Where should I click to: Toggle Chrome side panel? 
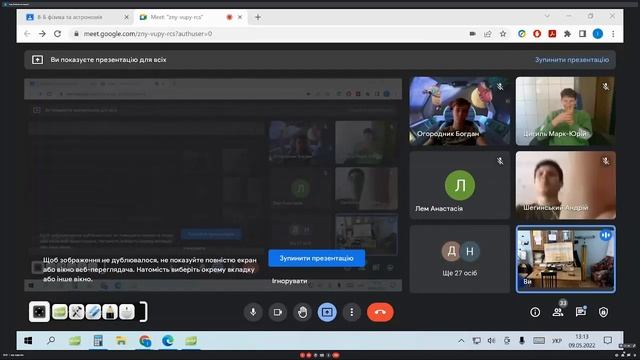[582, 34]
